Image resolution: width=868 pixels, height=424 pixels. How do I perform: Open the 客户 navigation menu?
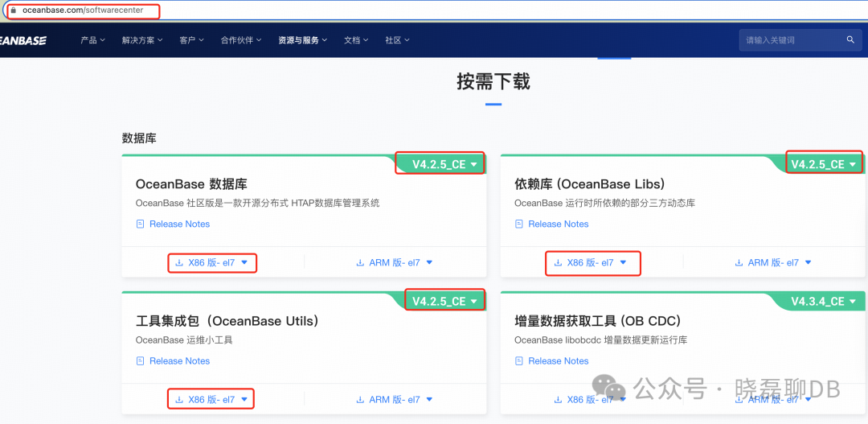[x=191, y=40]
